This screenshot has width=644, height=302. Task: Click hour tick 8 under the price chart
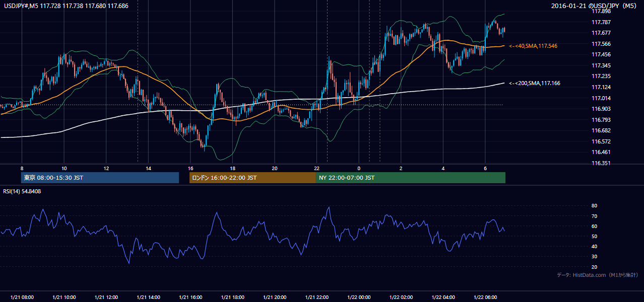coord(22,168)
